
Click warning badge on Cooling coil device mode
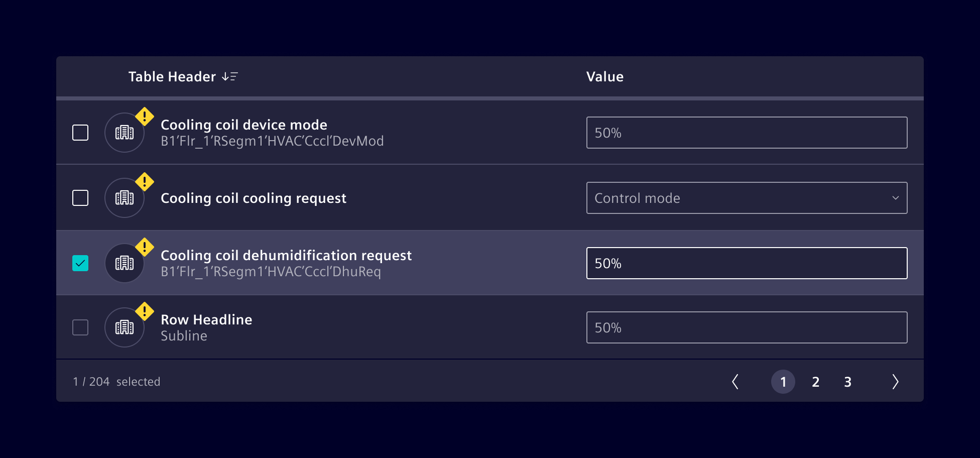(x=145, y=117)
